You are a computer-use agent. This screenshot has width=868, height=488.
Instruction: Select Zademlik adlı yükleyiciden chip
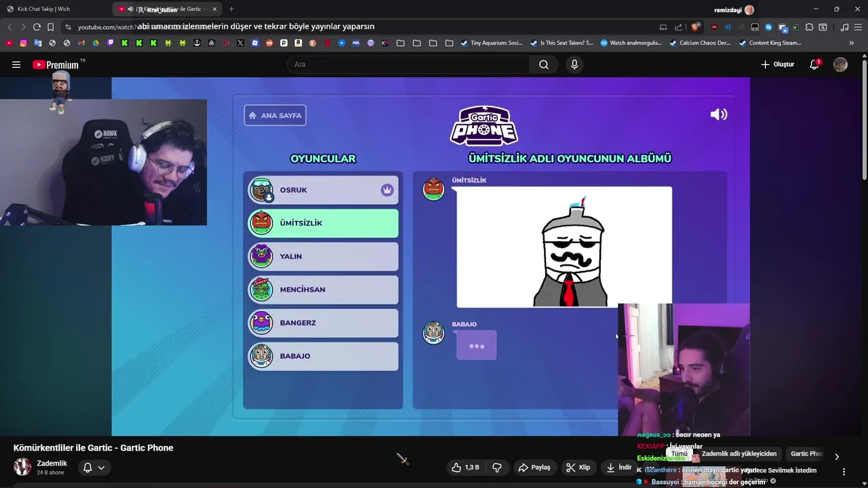[738, 453]
